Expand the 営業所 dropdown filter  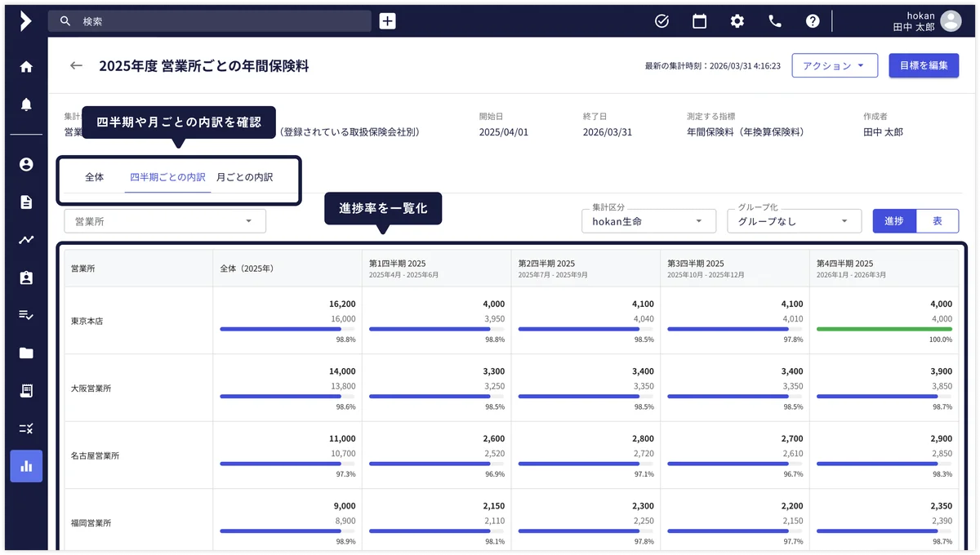coord(163,220)
